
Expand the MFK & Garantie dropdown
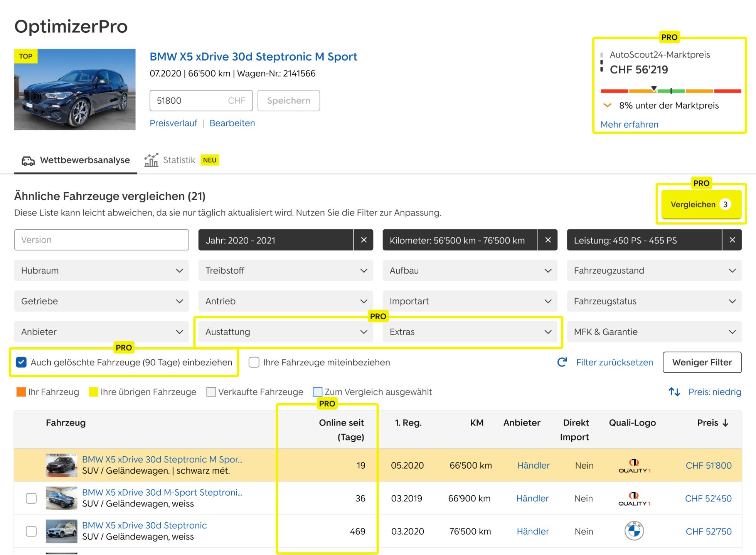point(654,332)
